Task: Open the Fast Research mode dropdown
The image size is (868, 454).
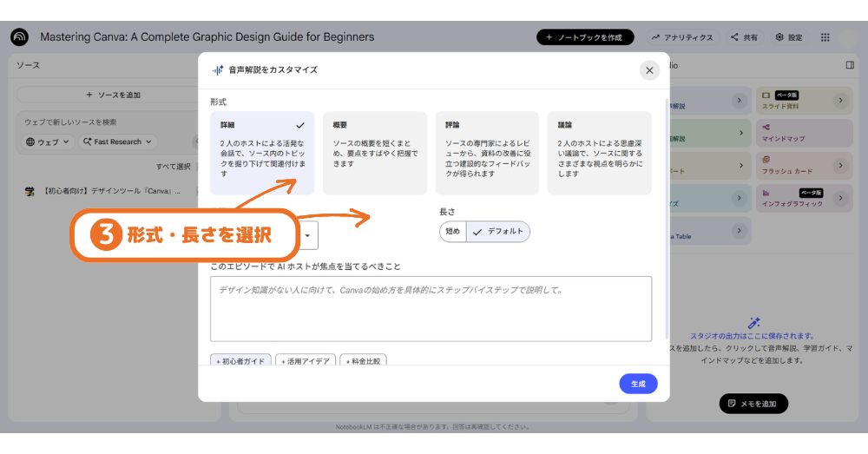Action: pyautogui.click(x=117, y=141)
